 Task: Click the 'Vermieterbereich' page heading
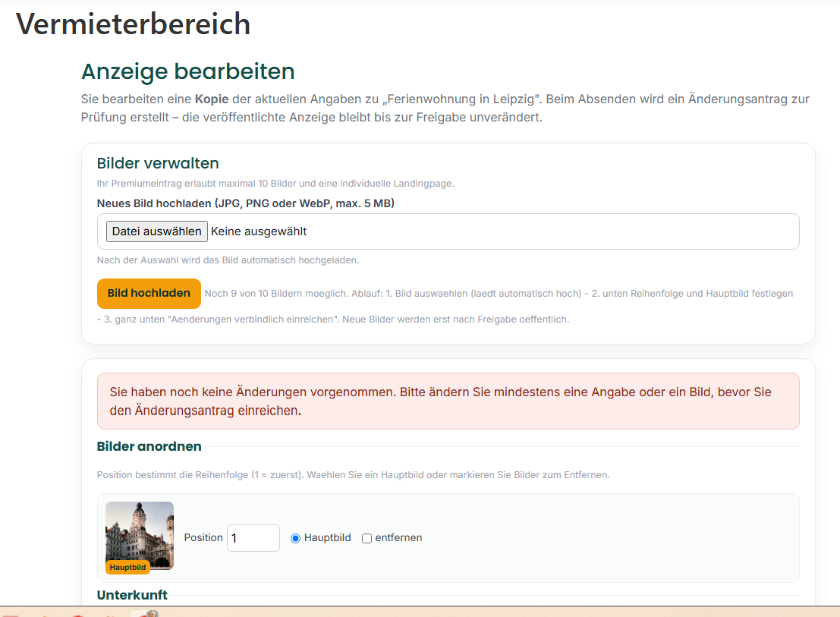tap(133, 24)
